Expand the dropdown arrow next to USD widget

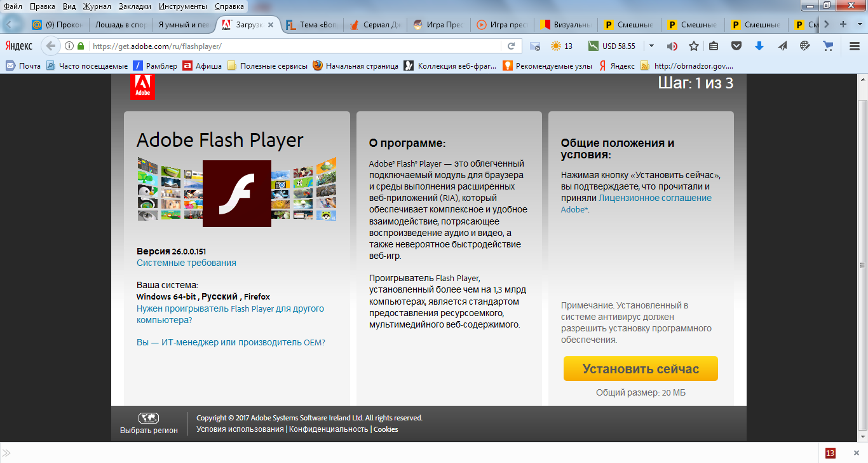click(651, 46)
